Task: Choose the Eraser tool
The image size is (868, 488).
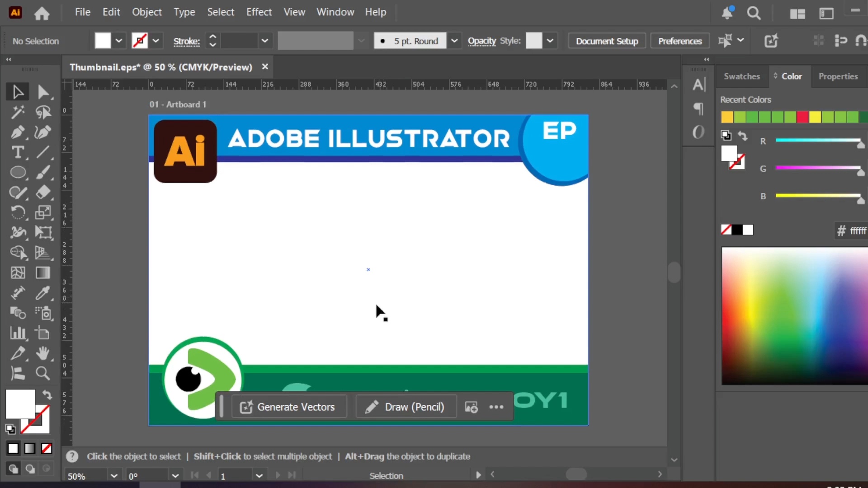Action: (43, 192)
